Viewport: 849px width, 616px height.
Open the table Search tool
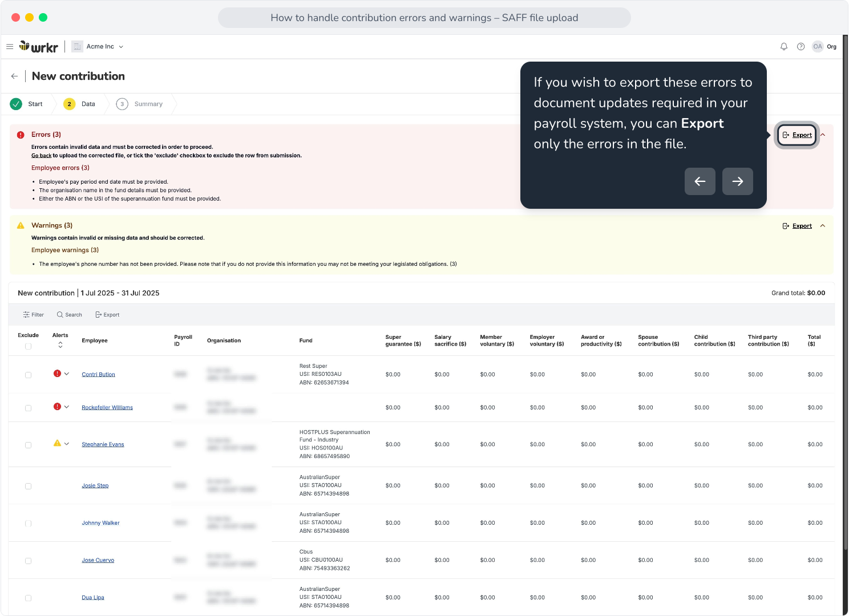tap(69, 315)
